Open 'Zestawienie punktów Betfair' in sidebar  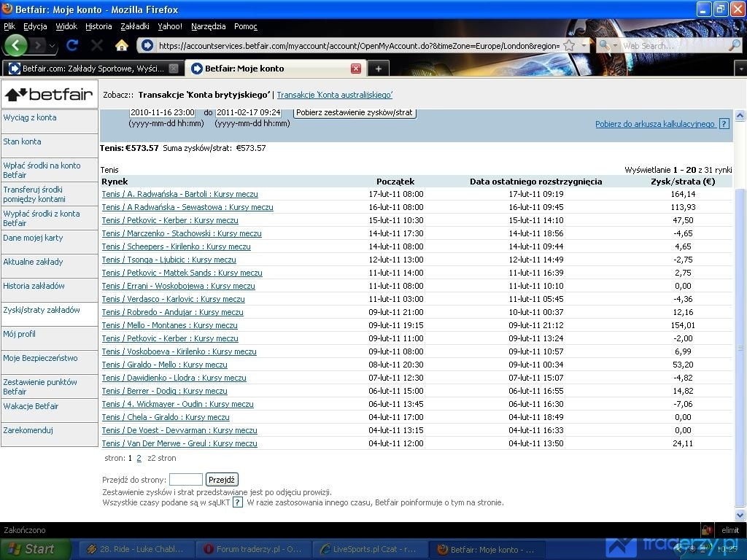coord(40,386)
